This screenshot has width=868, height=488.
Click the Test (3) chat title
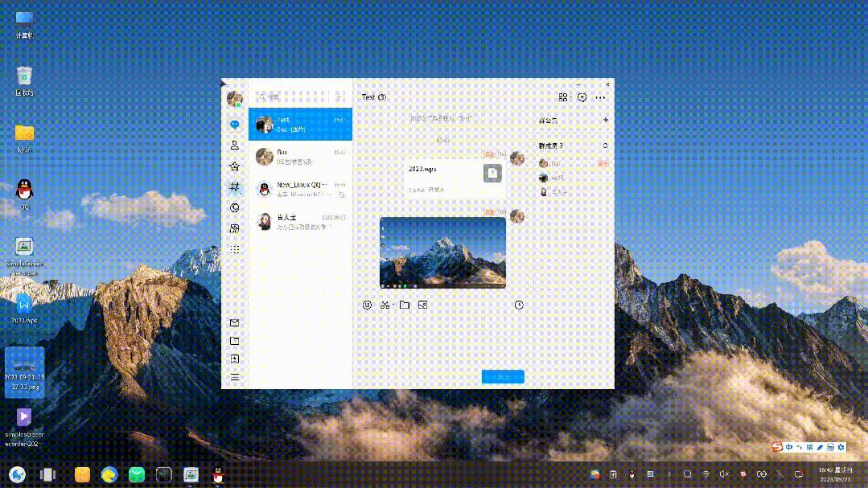[x=374, y=96]
